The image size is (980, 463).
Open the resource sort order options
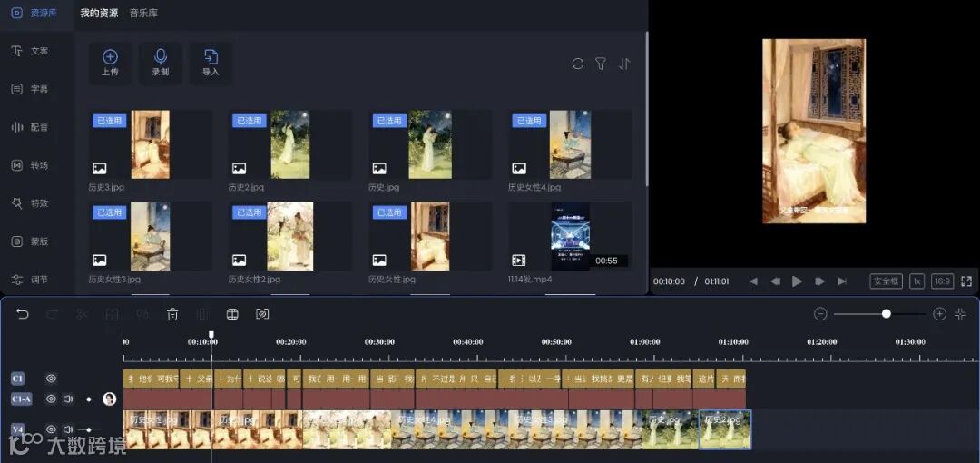[624, 64]
